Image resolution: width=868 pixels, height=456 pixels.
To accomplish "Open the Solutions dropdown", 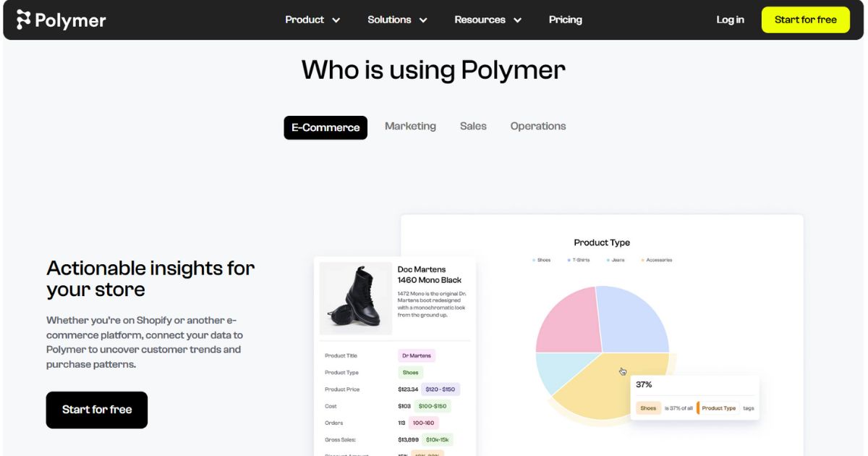I will click(397, 20).
